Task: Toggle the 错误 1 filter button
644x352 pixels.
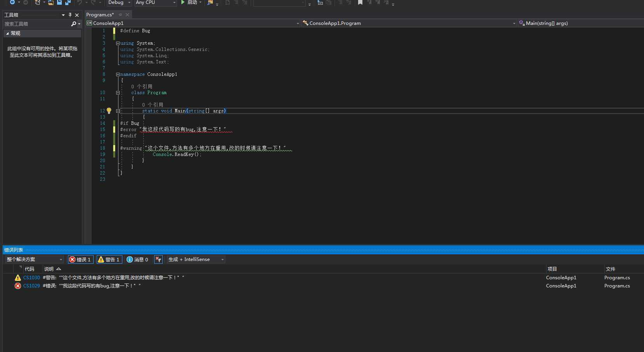Action: 80,259
